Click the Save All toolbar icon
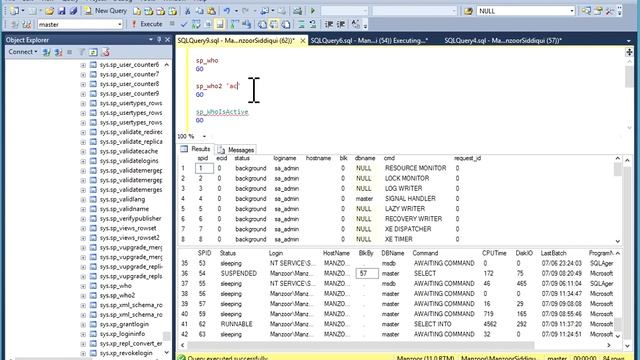 click(x=73, y=11)
